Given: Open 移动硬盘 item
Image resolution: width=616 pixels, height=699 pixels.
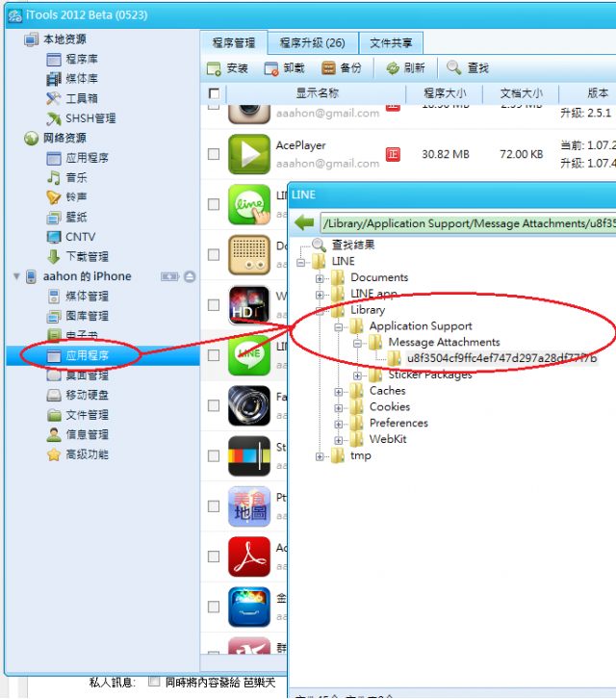Looking at the screenshot, I should (78, 395).
